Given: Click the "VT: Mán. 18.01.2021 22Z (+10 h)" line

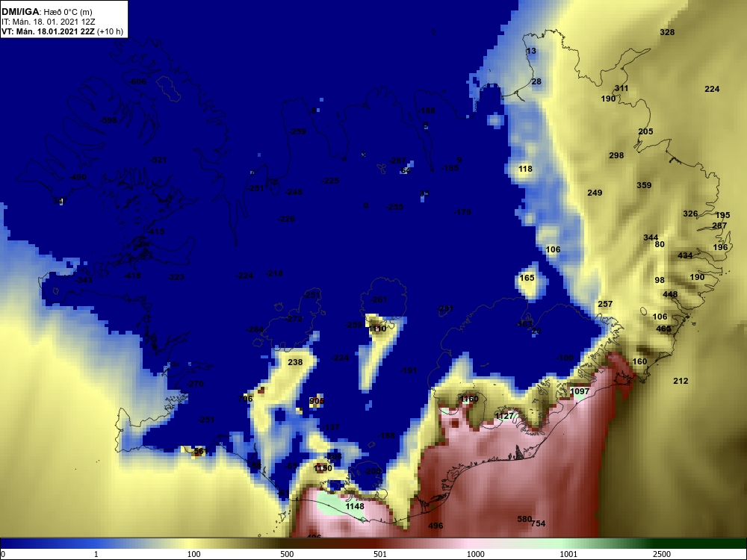Looking at the screenshot, I should point(63,31).
